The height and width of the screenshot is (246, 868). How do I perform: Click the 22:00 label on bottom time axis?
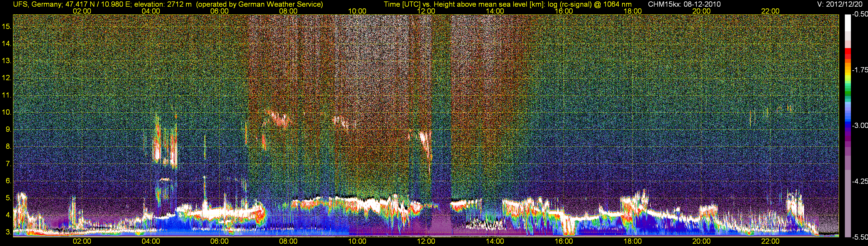770,241
